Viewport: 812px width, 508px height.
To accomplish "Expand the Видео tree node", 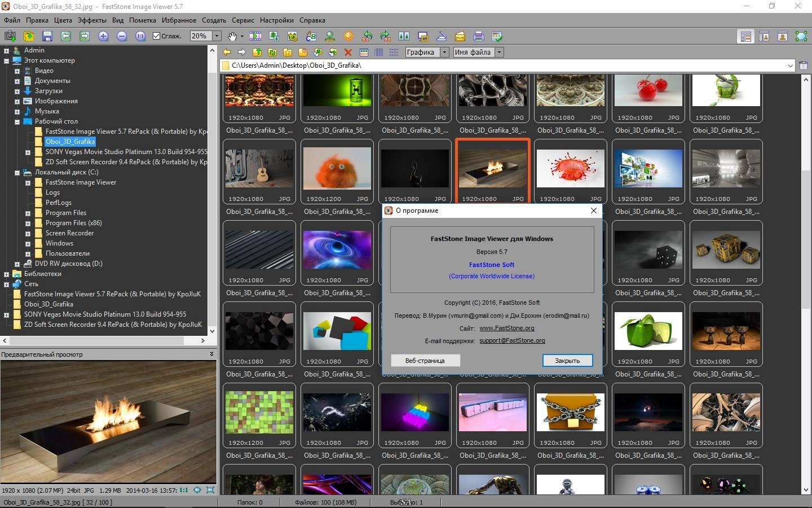I will point(17,71).
